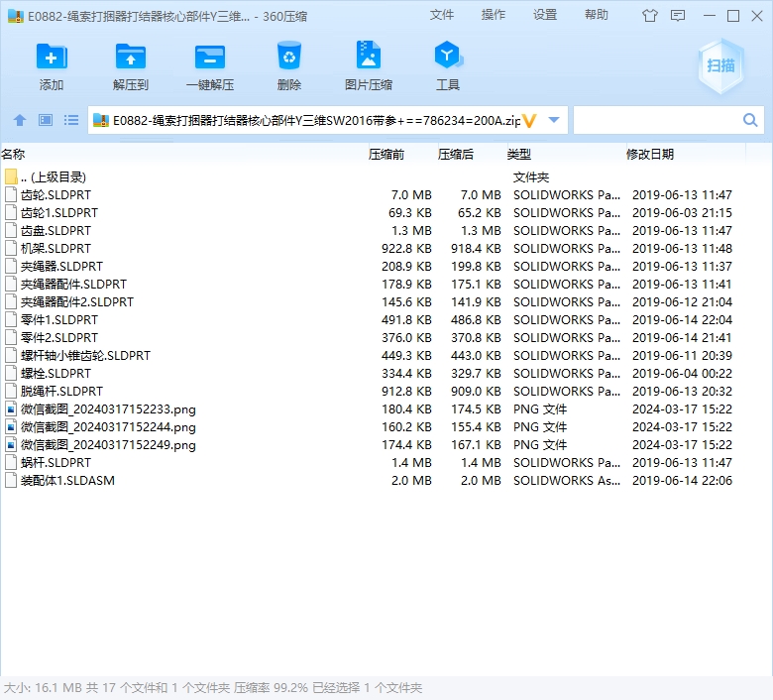Click image icon of 微信截图_20240317152233.png
773x700 pixels.
(11, 408)
